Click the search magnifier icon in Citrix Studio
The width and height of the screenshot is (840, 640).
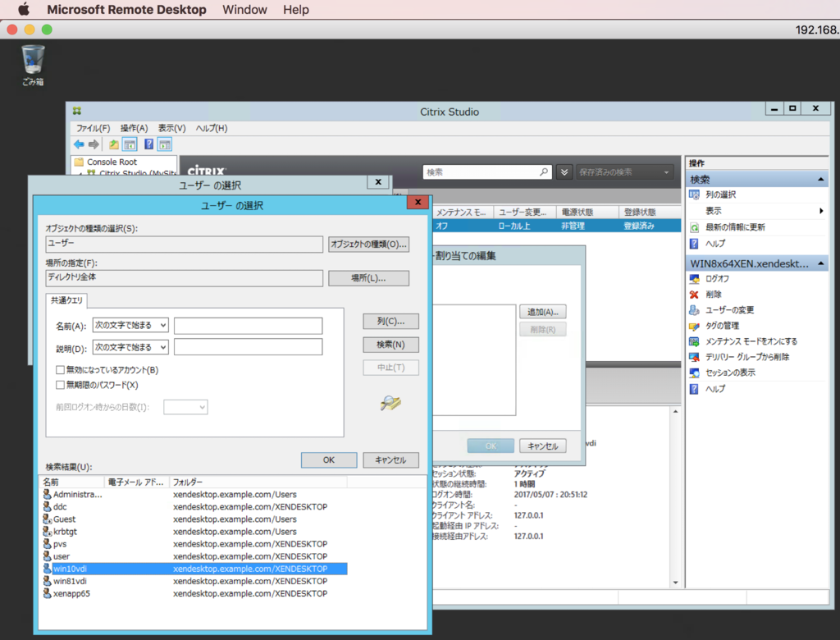(x=544, y=172)
